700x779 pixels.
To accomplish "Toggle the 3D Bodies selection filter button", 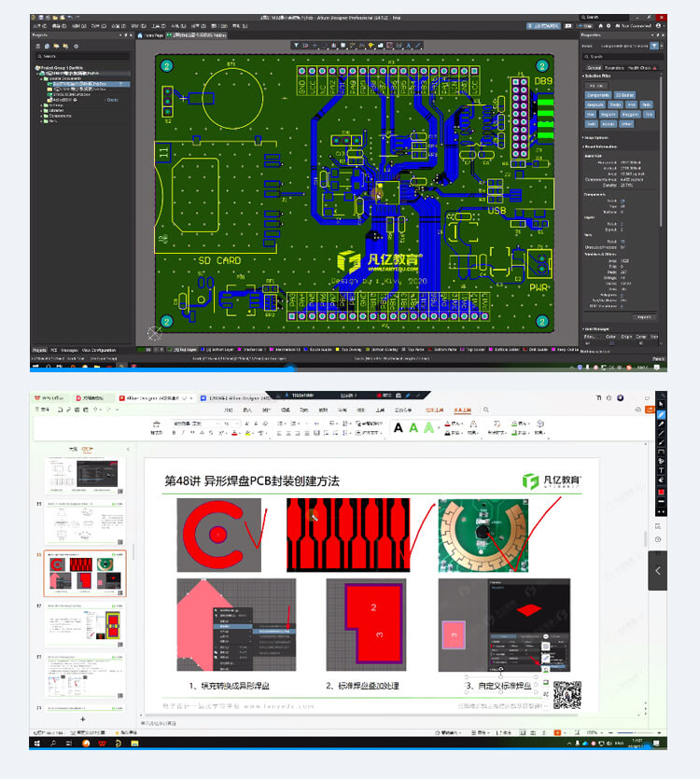I will point(624,95).
